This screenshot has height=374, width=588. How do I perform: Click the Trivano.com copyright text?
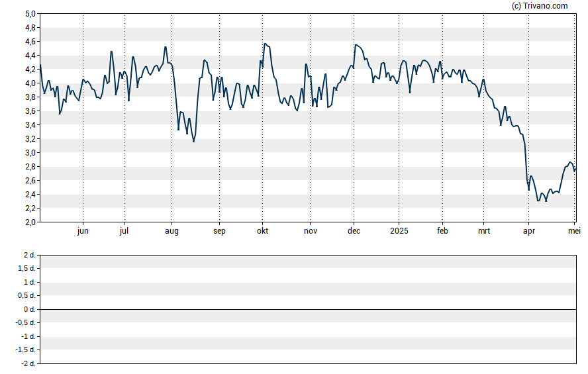(540, 5)
